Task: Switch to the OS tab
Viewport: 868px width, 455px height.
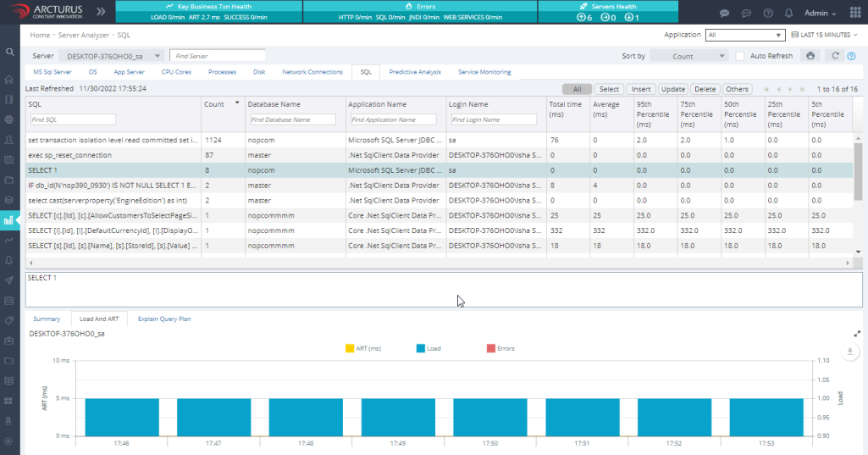Action: (x=92, y=72)
